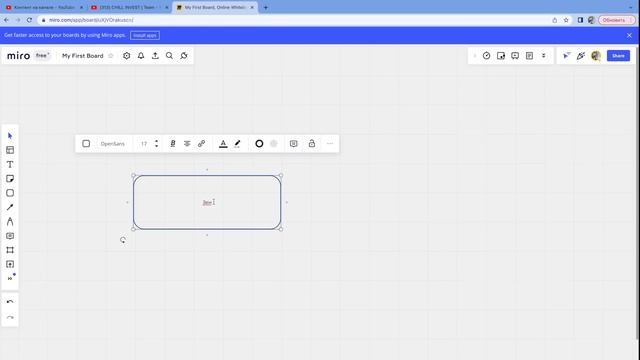This screenshot has height=360, width=640.
Task: Open the top bar icon right of the timer
Action: pyautogui.click(x=501, y=56)
